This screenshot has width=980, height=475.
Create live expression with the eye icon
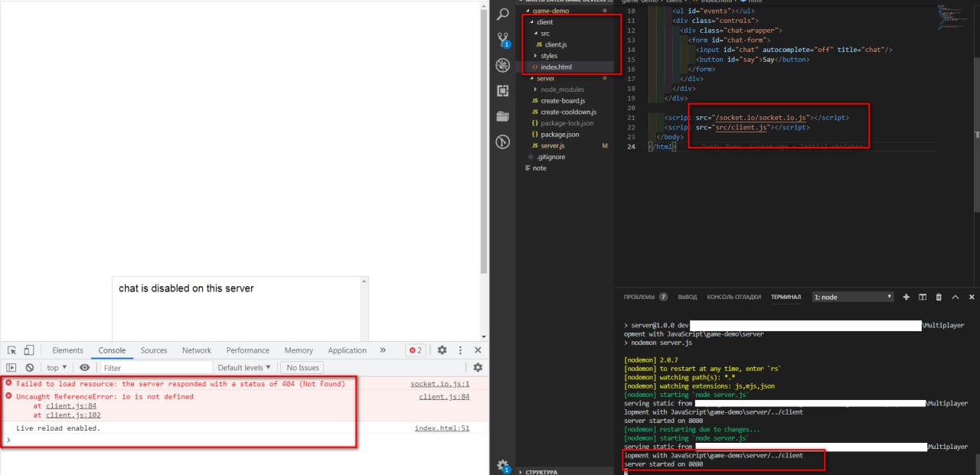(x=84, y=368)
